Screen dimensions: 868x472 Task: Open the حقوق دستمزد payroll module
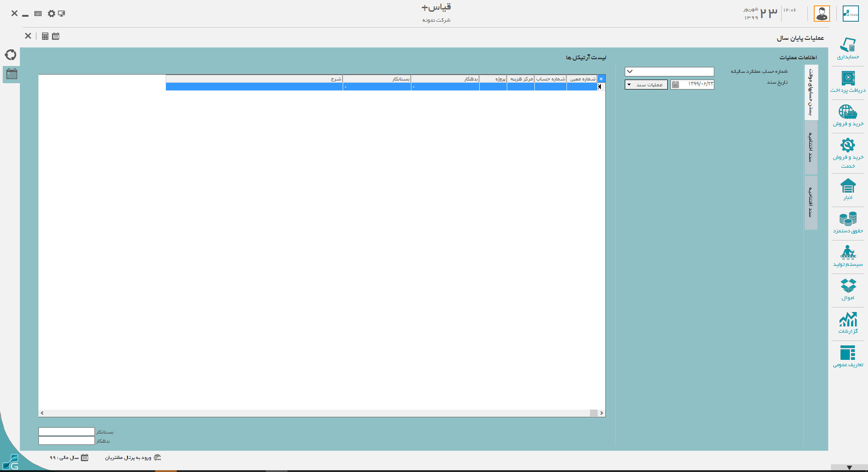pyautogui.click(x=848, y=223)
